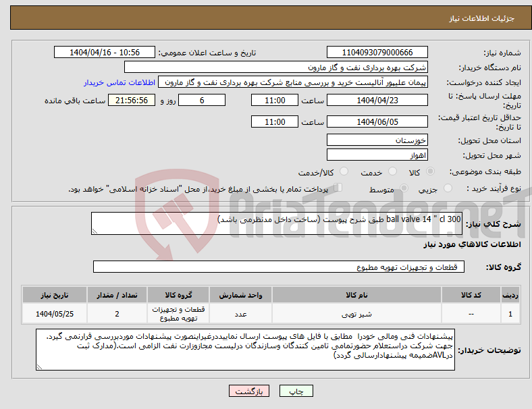
Task: Click the واحد شمارش column header
Action: point(240,295)
